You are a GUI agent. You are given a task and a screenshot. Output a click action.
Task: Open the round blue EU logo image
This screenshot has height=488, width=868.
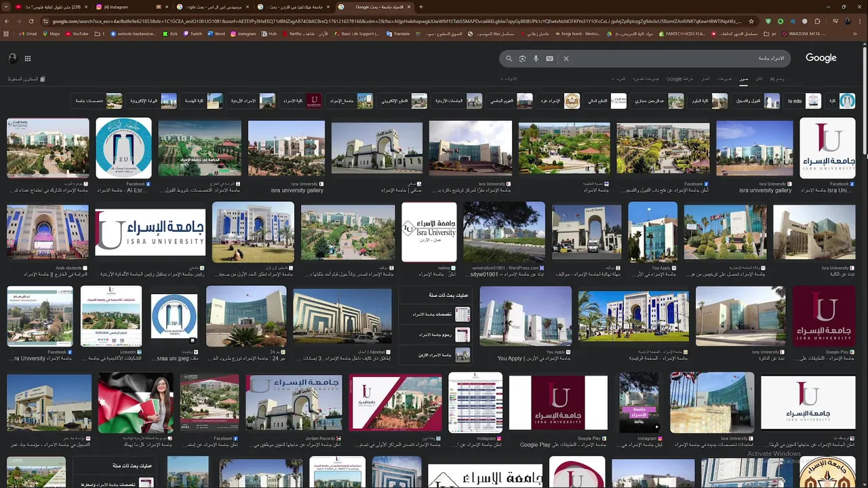pos(123,148)
